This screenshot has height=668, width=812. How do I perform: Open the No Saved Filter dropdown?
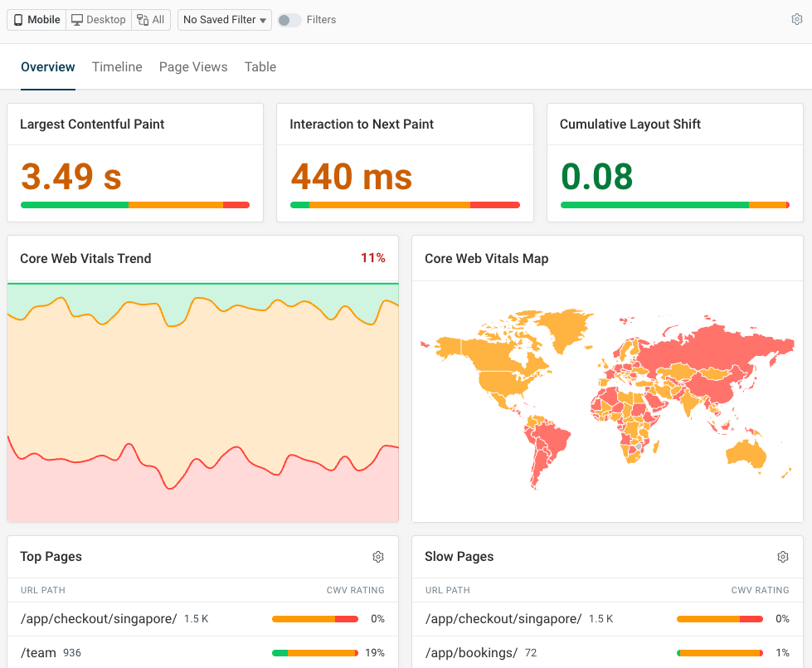[x=224, y=19]
